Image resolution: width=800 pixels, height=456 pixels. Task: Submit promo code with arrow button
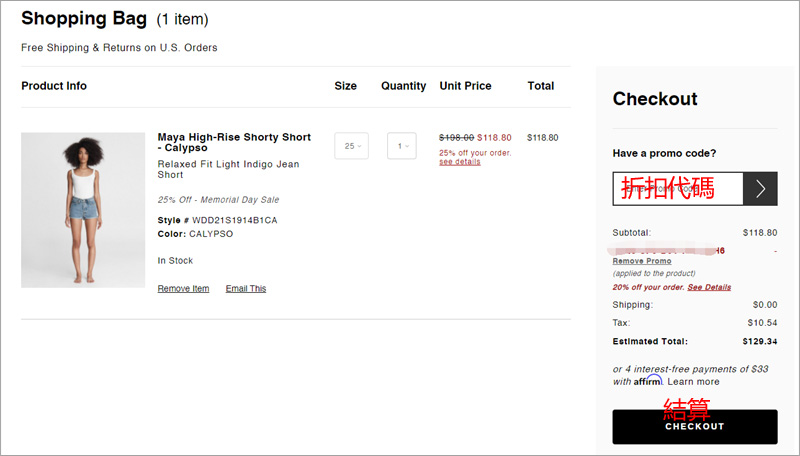[760, 189]
